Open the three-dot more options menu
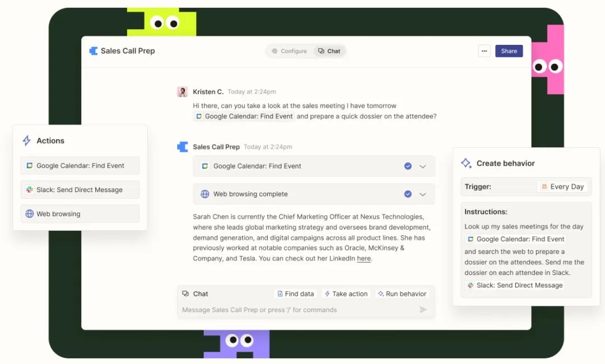 484,51
